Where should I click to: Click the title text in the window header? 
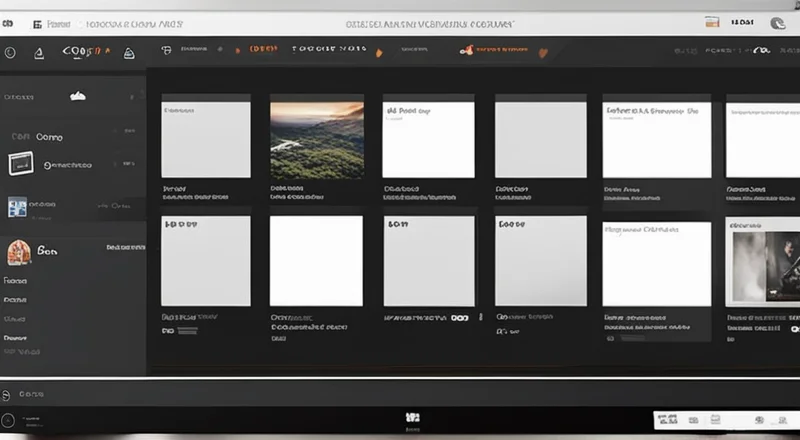429,21
